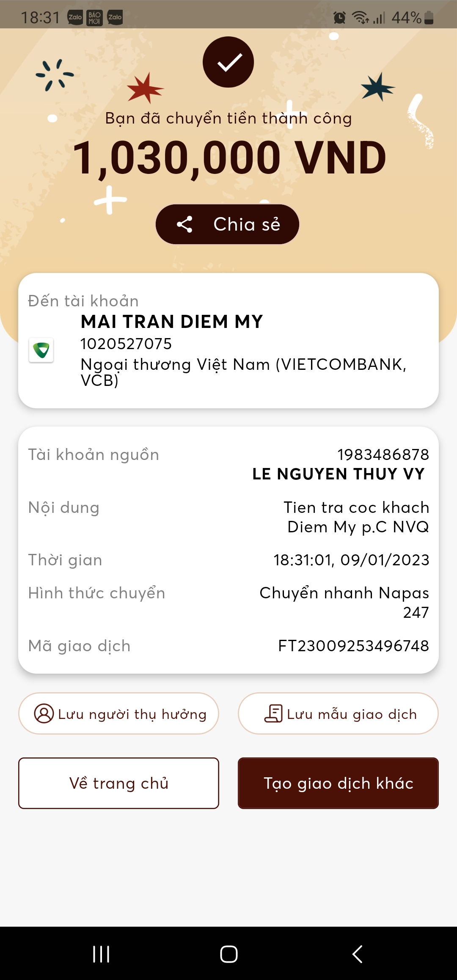The height and width of the screenshot is (980, 457).
Task: Tap the first Zalo notification icon
Action: pos(75,17)
